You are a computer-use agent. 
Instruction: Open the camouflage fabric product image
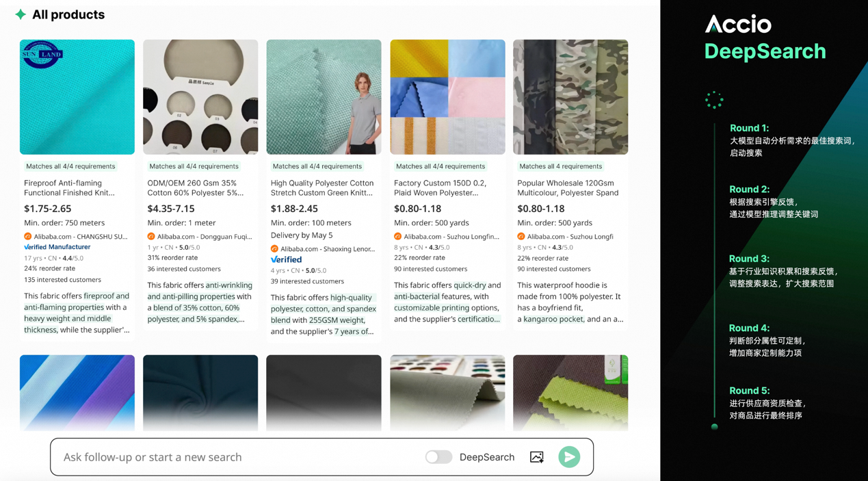coord(570,97)
